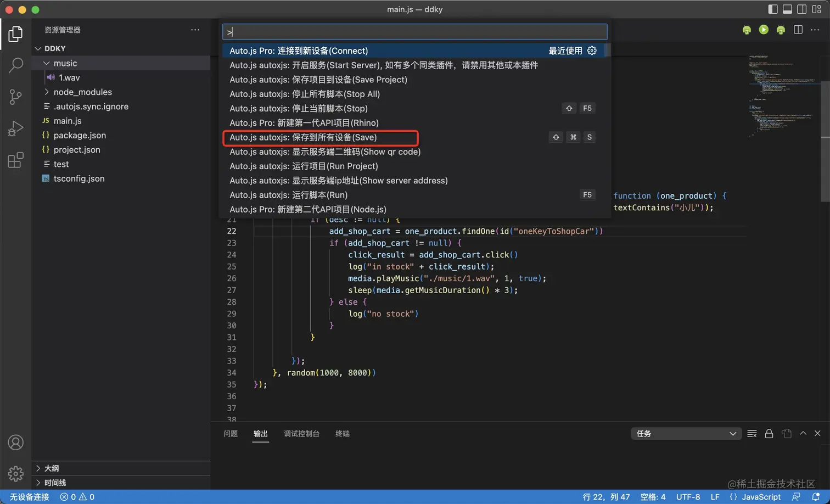
Task: Split the editor to the right
Action: 798,30
